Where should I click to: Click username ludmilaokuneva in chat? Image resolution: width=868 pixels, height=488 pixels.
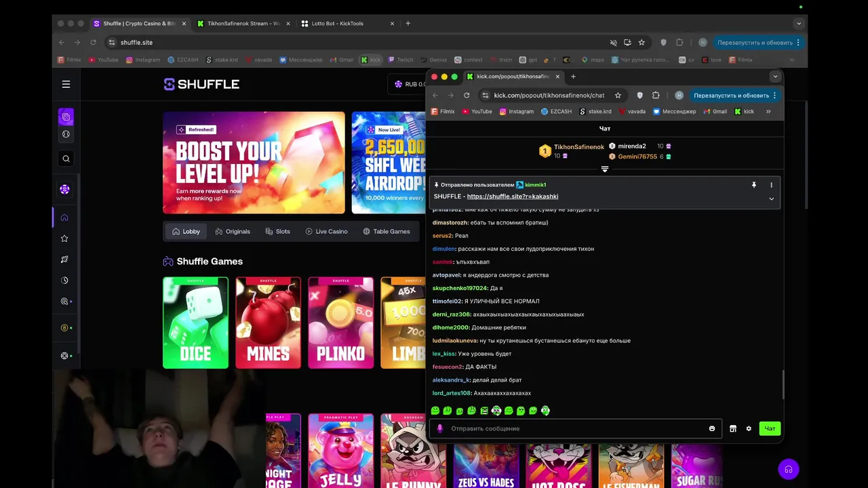pyautogui.click(x=455, y=340)
